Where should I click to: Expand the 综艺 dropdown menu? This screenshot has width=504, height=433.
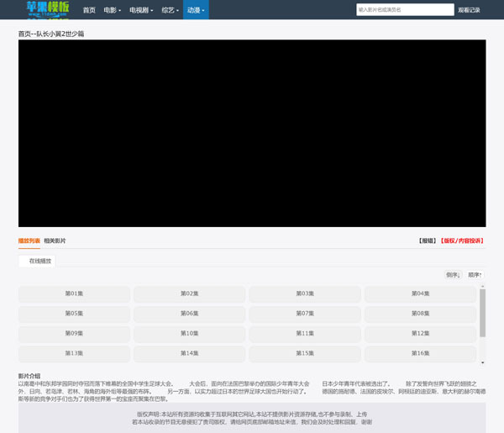(x=170, y=10)
